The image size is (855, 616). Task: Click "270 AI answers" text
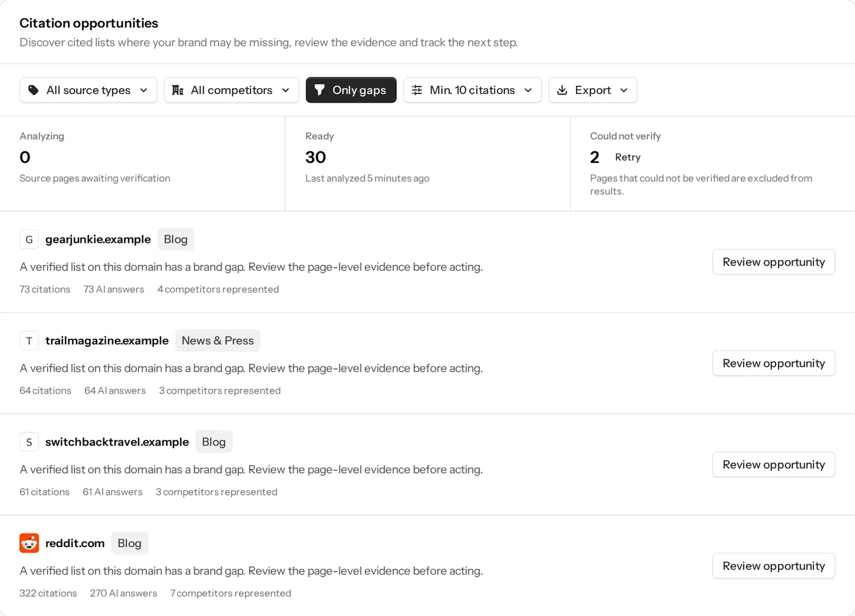click(x=123, y=593)
